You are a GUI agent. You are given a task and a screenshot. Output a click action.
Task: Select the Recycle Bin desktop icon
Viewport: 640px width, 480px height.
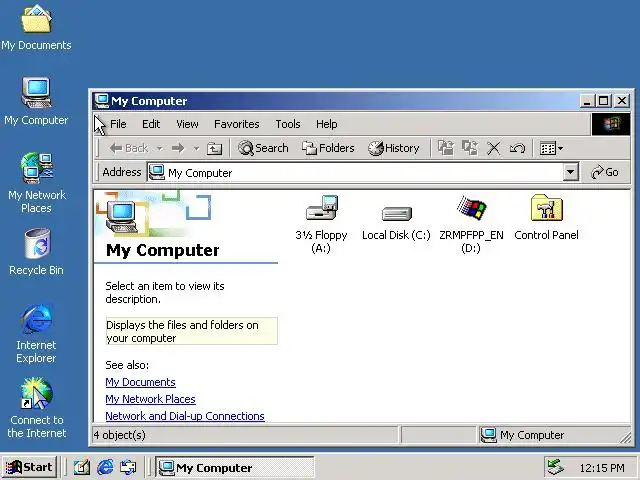36,252
